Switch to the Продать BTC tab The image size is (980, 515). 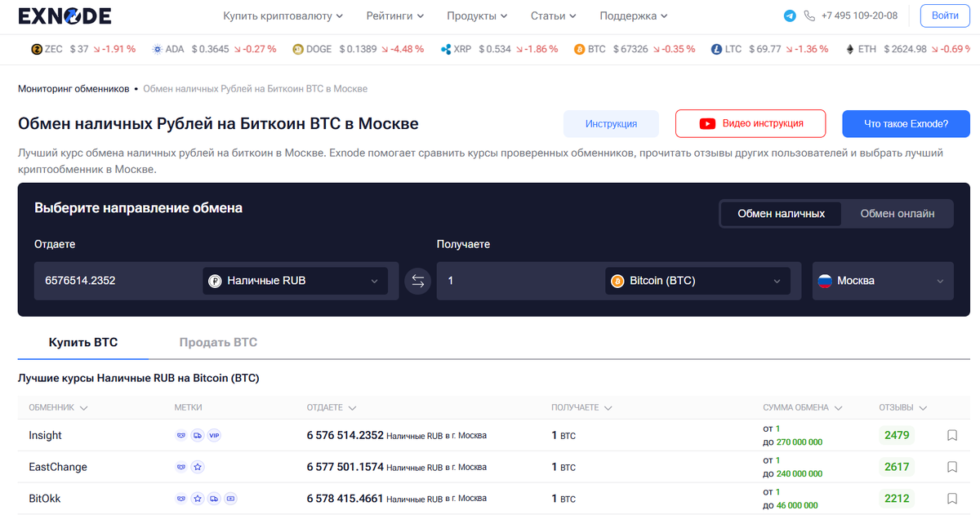pyautogui.click(x=218, y=342)
